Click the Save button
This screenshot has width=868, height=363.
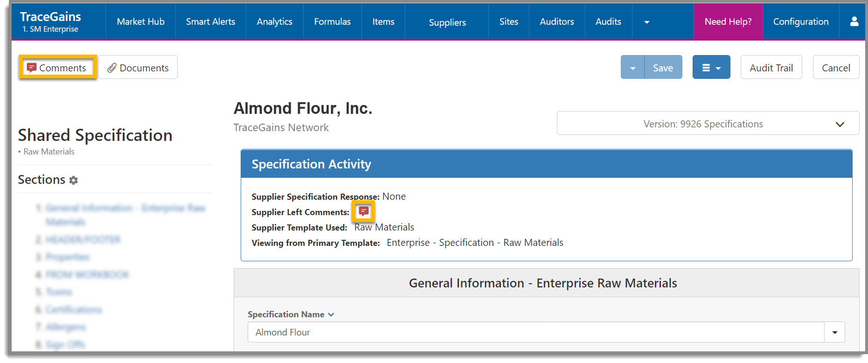click(x=663, y=68)
